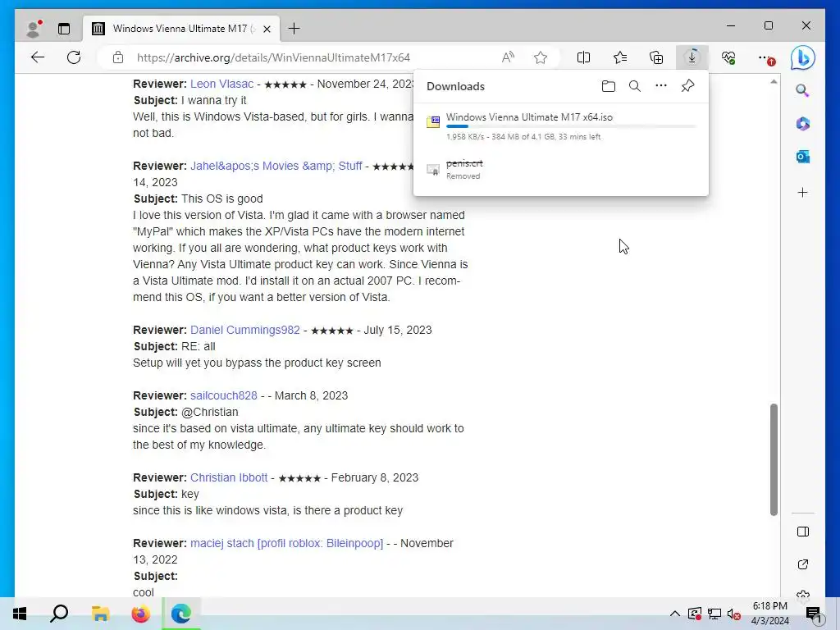
Task: Open reviewer sailcouch828 link
Action: point(223,395)
